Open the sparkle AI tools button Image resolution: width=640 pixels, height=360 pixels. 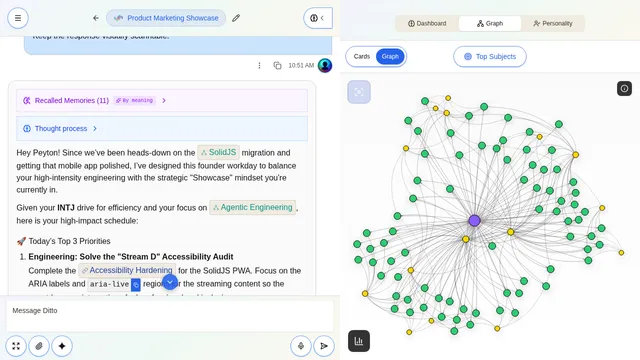click(62, 346)
